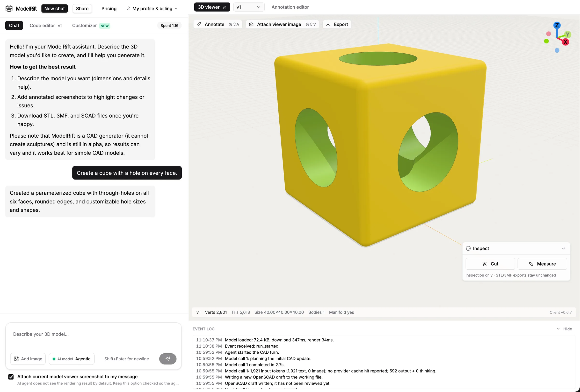Image resolution: width=580 pixels, height=392 pixels.
Task: Snap view to green Y axis
Action: 567,34
